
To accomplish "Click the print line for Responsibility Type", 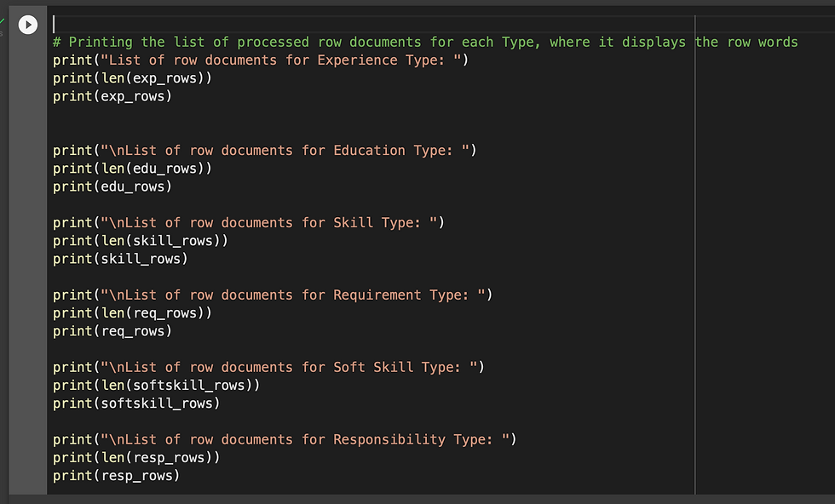I will pyautogui.click(x=285, y=440).
